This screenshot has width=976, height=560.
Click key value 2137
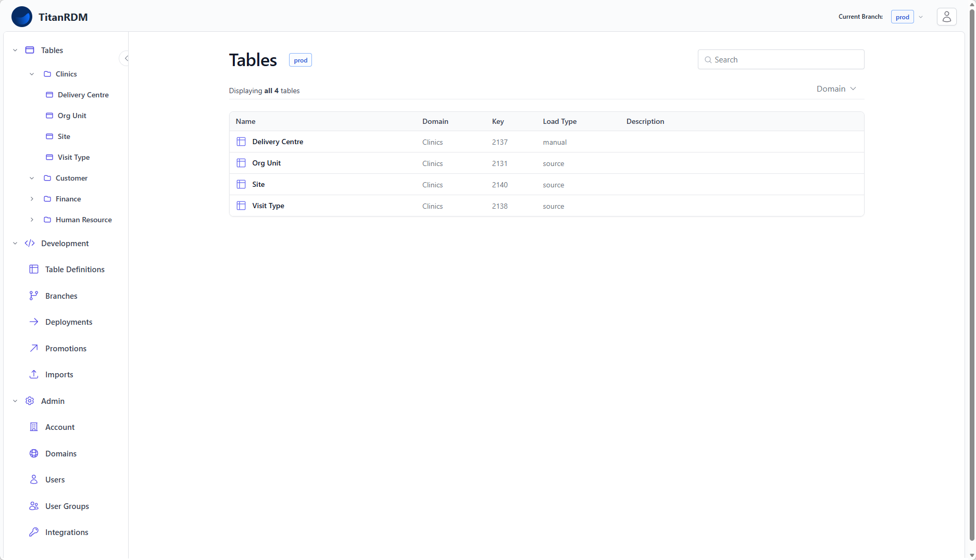(499, 142)
